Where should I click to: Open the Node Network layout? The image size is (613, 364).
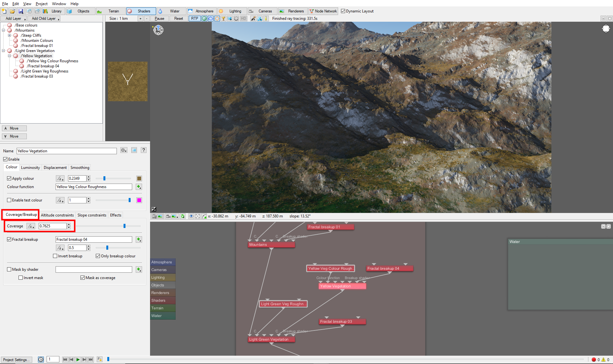point(323,11)
